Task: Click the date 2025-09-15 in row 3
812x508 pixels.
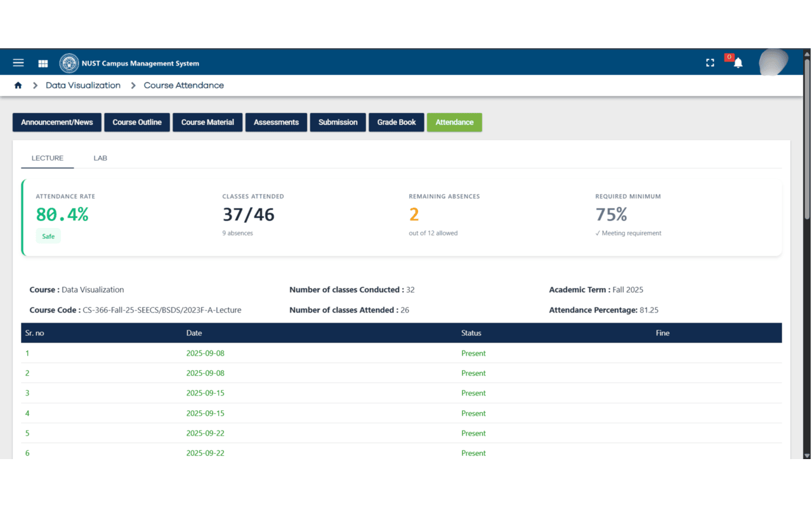Action: click(206, 393)
